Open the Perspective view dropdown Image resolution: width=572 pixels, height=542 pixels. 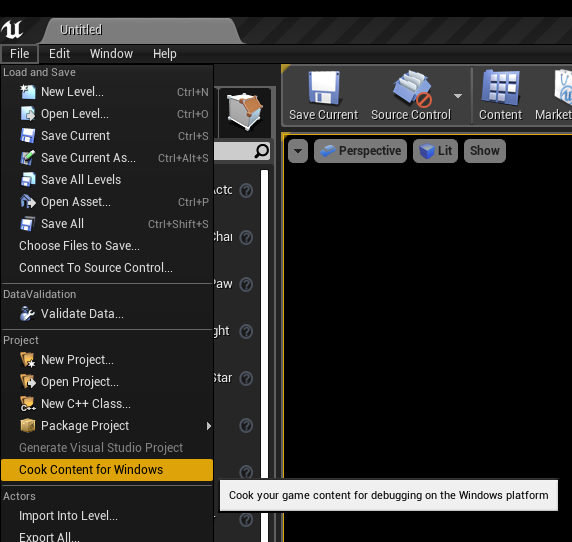pyautogui.click(x=360, y=151)
